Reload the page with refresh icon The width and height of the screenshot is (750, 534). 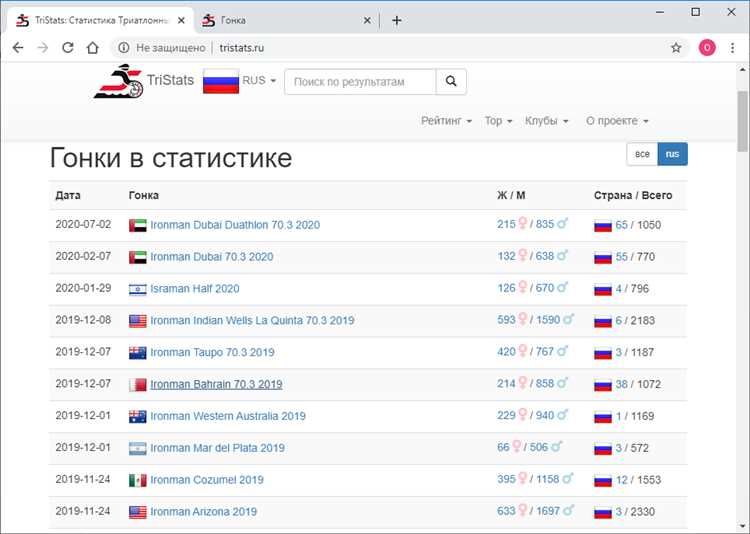click(67, 48)
